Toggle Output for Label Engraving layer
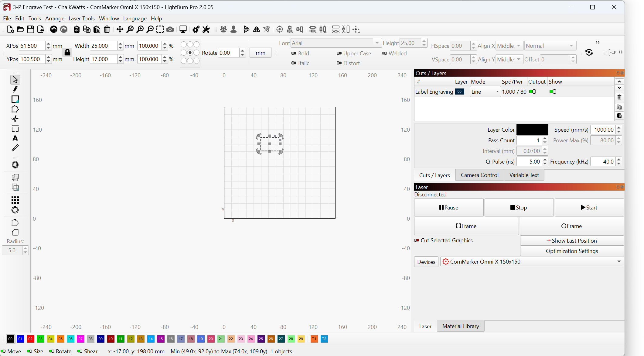 (533, 92)
